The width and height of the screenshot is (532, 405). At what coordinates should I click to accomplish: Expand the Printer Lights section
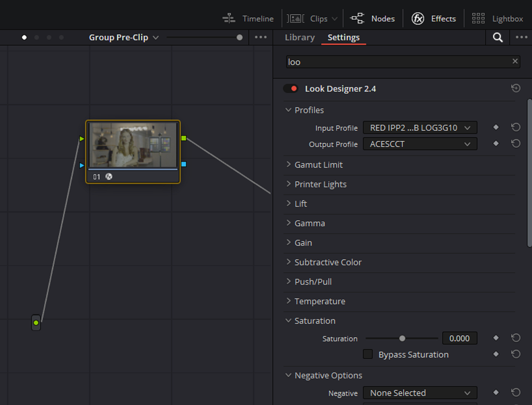point(288,184)
